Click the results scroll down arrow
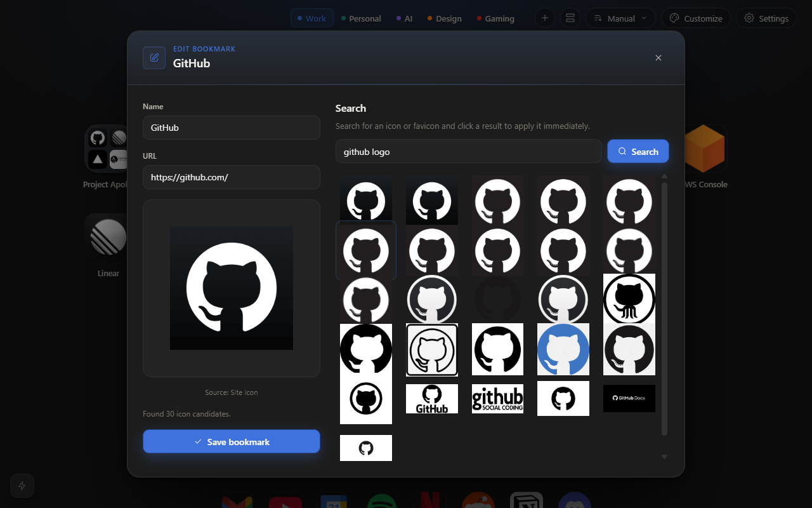The image size is (812, 508). tap(665, 457)
